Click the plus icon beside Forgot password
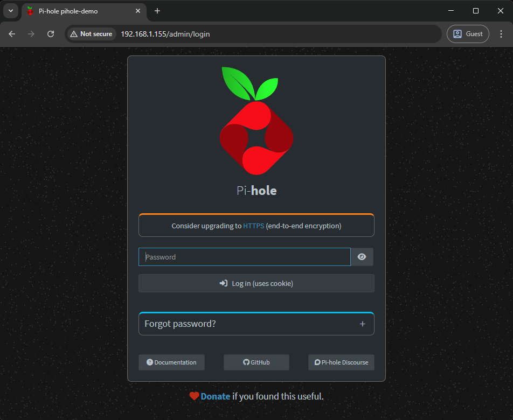This screenshot has height=420, width=513. 363,324
